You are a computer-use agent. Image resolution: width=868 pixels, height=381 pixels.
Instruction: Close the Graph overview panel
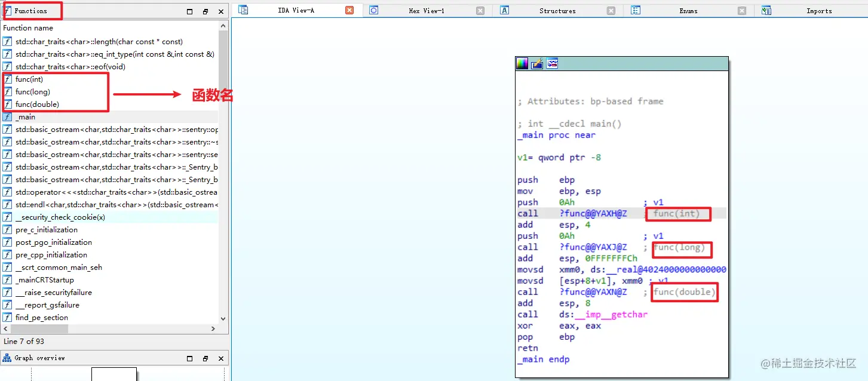pyautogui.click(x=221, y=358)
